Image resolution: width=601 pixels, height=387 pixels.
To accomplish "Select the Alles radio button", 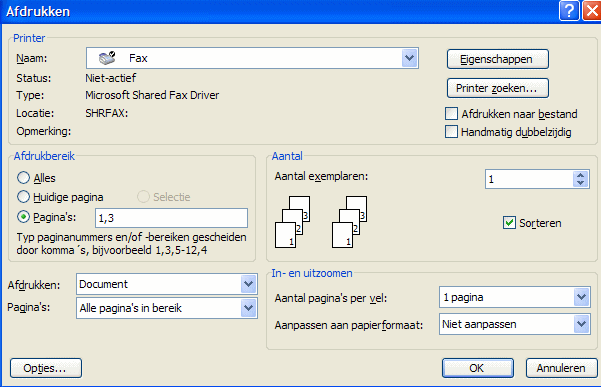I will pos(23,178).
